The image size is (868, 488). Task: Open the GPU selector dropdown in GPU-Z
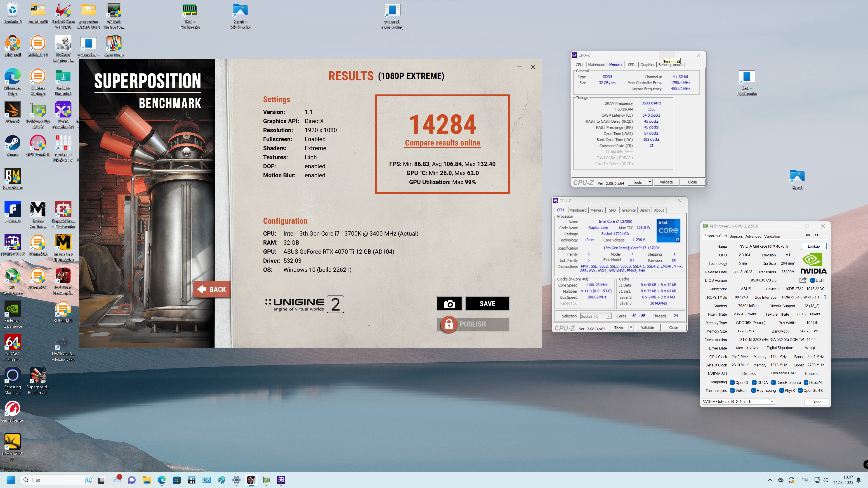point(738,401)
